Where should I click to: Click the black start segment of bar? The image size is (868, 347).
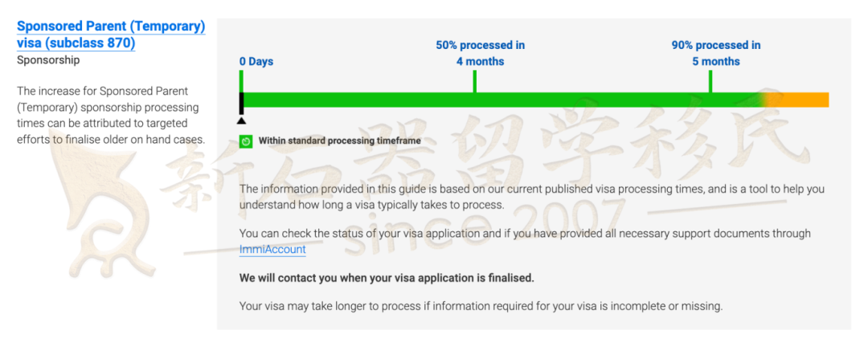241,104
